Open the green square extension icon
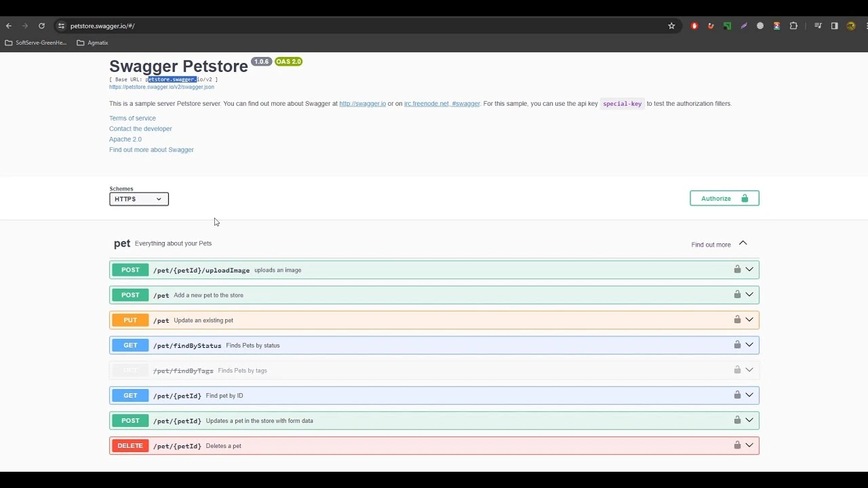The height and width of the screenshot is (488, 868). 727,26
